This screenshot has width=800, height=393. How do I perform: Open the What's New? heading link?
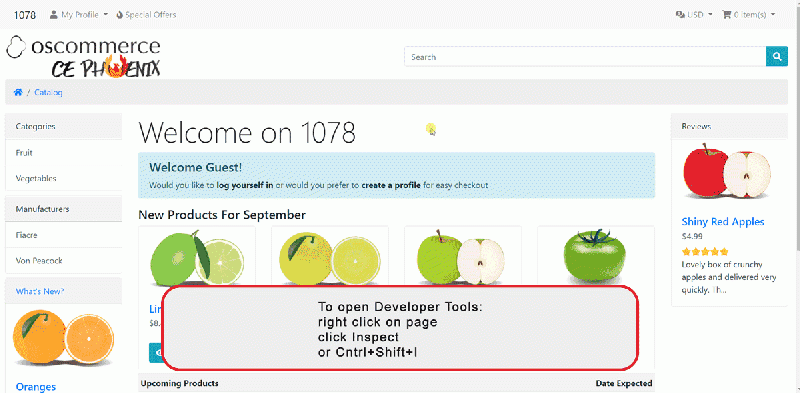tap(40, 291)
